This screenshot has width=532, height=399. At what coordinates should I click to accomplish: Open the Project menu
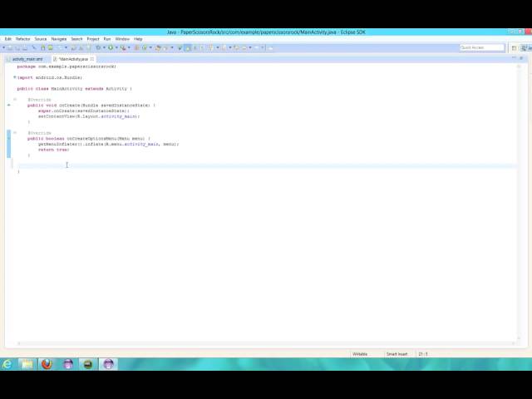pyautogui.click(x=93, y=39)
